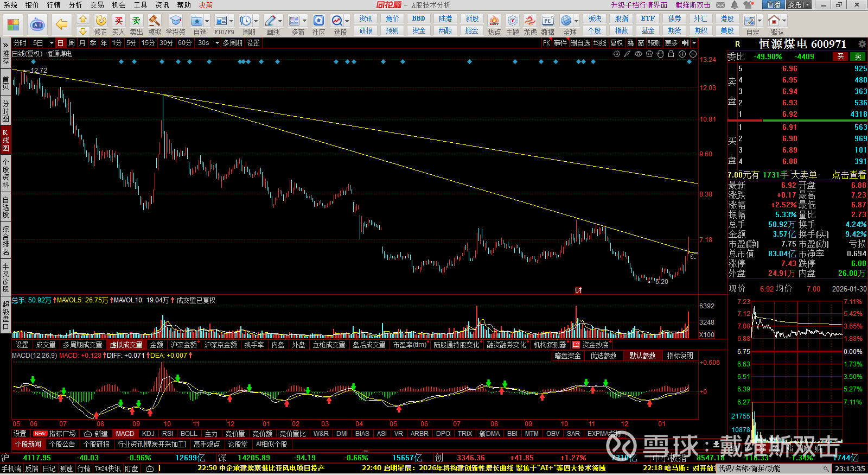The height and width of the screenshot is (475, 868).
Task: Click the up arrow navigation icon
Action: [x=83, y=20]
